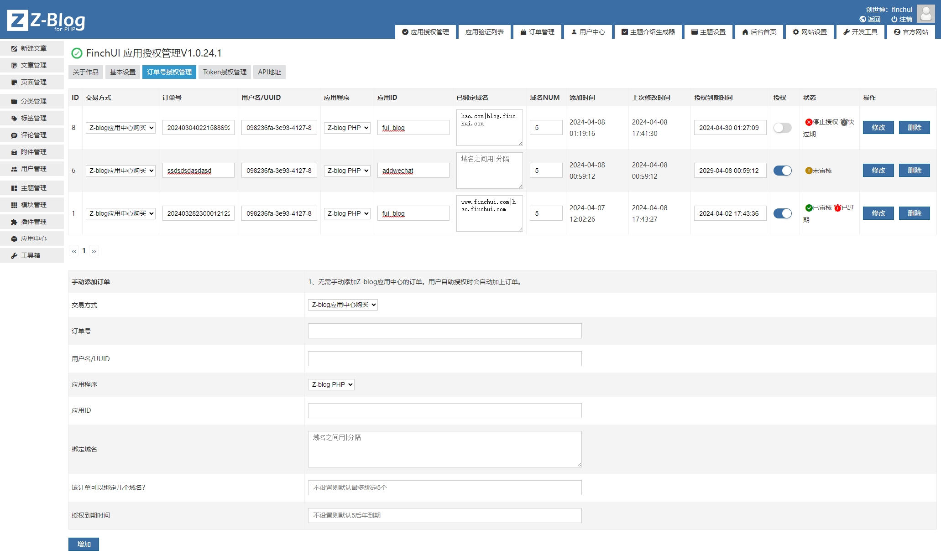Click 删除 button for order ID 8
This screenshot has height=560, width=941.
tap(914, 128)
